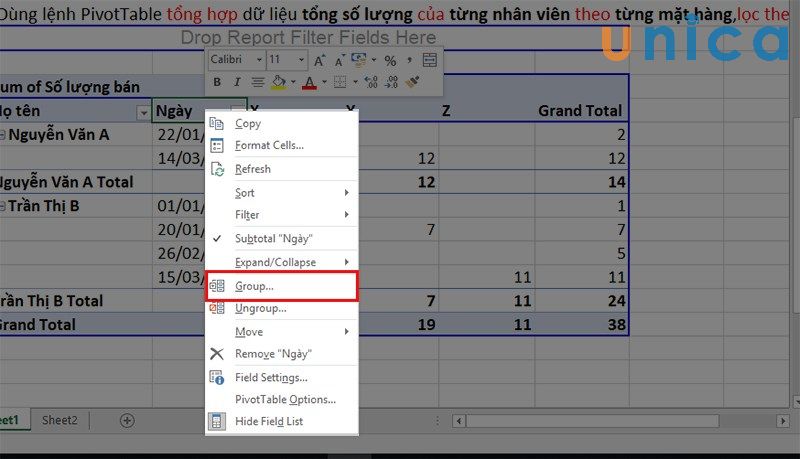Apply Accounting Number Format icon

point(359,60)
